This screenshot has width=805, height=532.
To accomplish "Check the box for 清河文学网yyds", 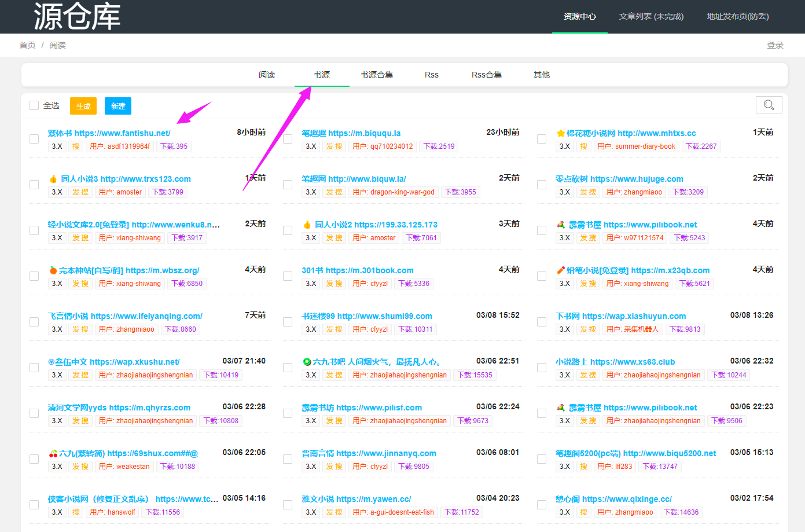I will (34, 413).
